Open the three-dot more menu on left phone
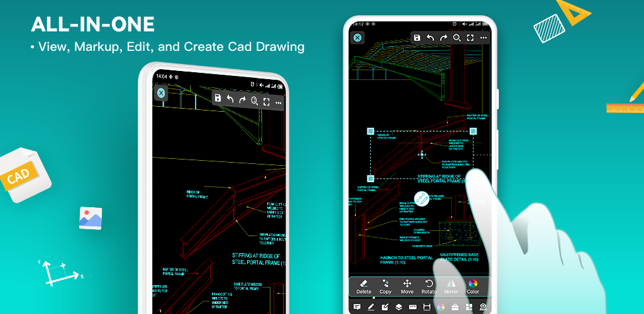This screenshot has height=314, width=644. (279, 100)
